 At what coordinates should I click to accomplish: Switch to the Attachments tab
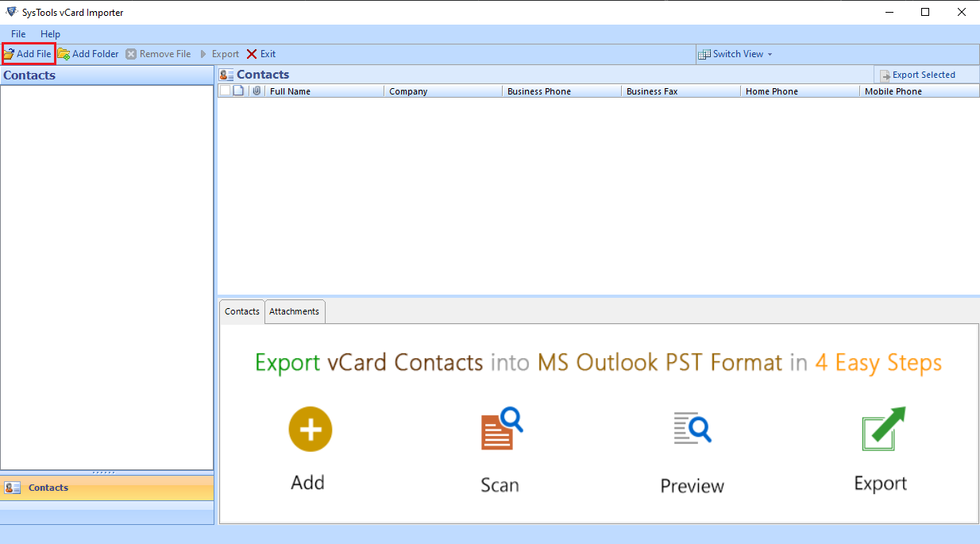point(295,311)
